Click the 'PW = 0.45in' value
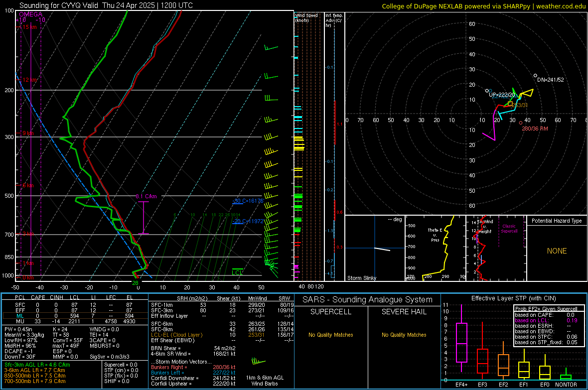This screenshot has width=588, height=390. 18,329
